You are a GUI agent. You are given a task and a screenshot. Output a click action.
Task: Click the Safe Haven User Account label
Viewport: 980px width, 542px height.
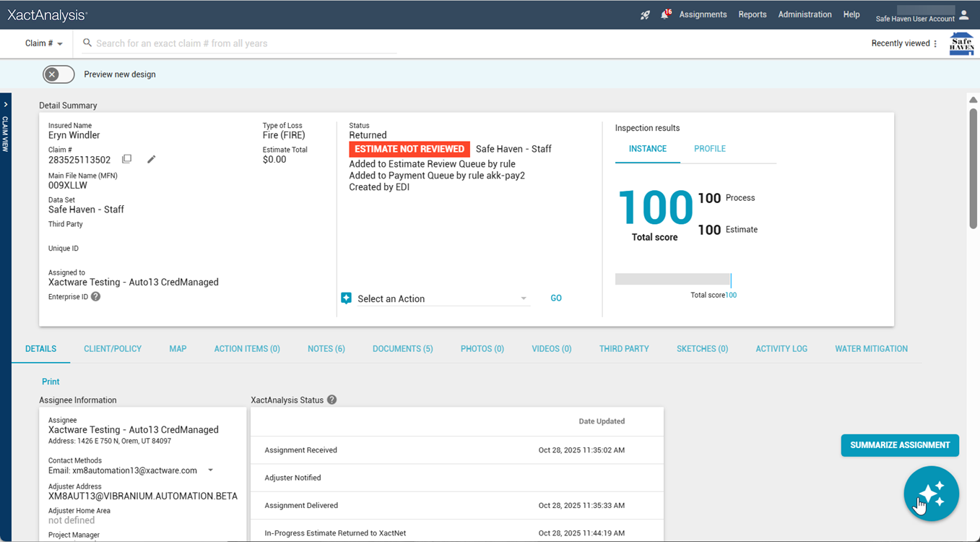(915, 19)
